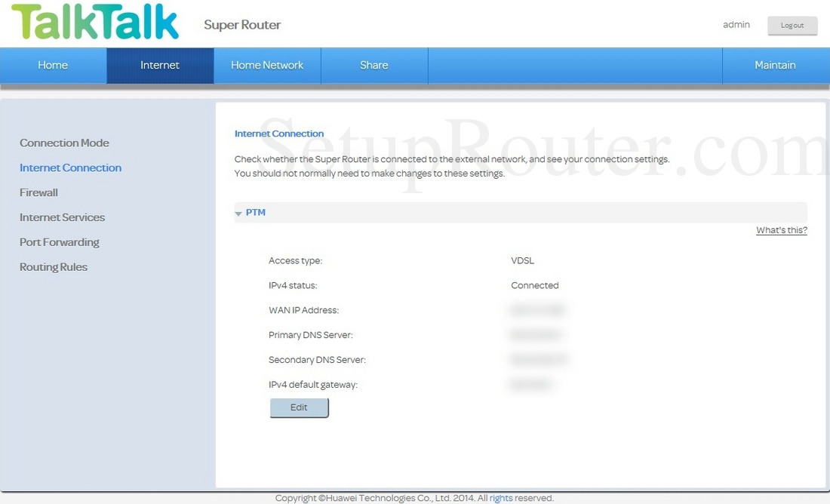The image size is (830, 504).
Task: Go to the Share tab
Action: [x=374, y=66]
